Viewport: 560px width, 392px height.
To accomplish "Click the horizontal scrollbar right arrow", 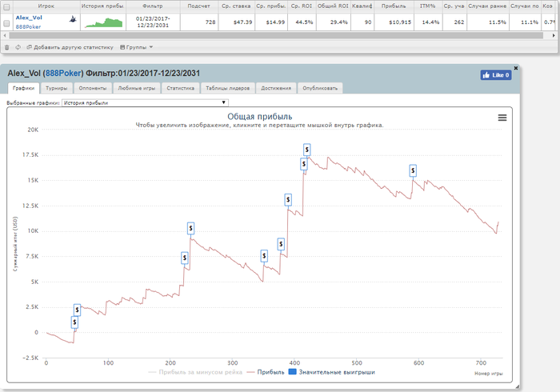I will click(554, 36).
